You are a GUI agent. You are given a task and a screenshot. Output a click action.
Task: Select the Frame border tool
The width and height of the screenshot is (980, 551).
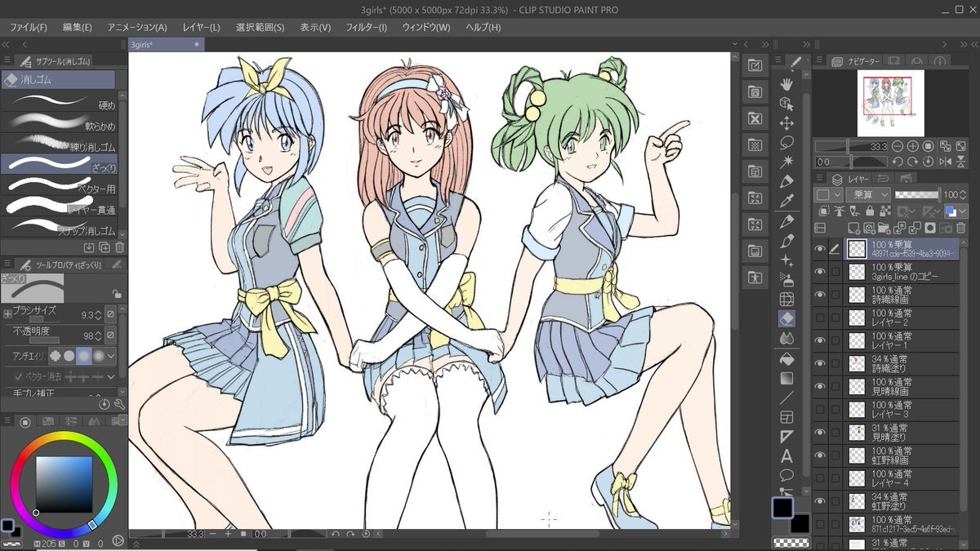pos(786,417)
